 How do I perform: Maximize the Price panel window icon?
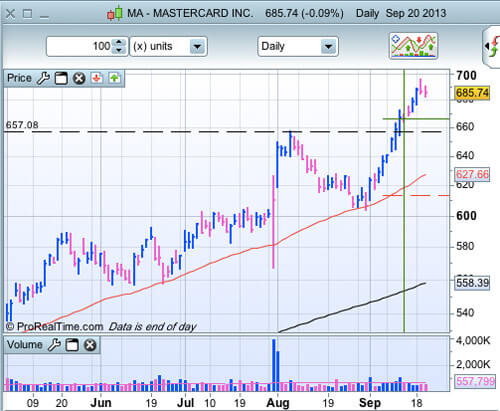(x=61, y=79)
